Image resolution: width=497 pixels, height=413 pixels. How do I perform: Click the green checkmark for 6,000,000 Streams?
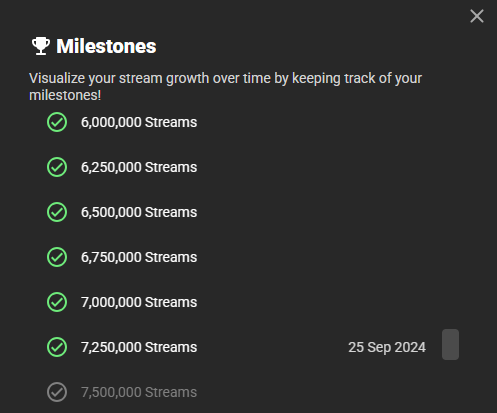[57, 122]
